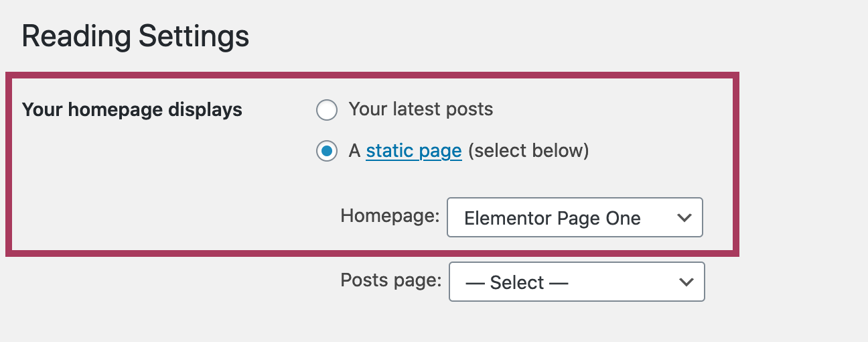
Task: Click the "(select below)" hint text
Action: pos(528,151)
